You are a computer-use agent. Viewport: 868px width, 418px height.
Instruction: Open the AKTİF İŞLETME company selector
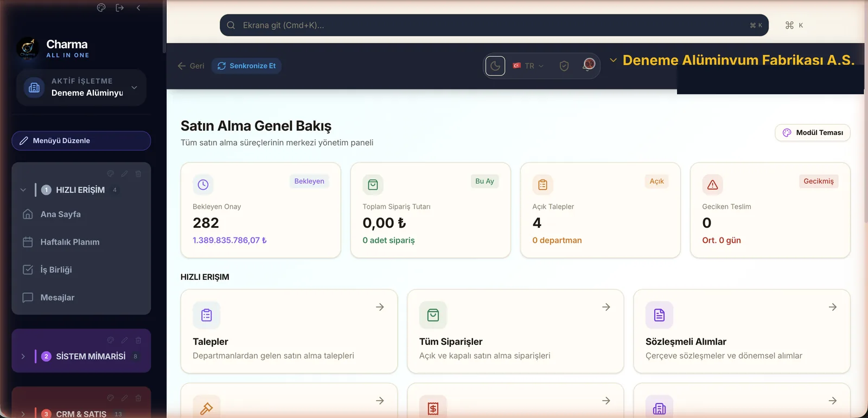point(81,87)
